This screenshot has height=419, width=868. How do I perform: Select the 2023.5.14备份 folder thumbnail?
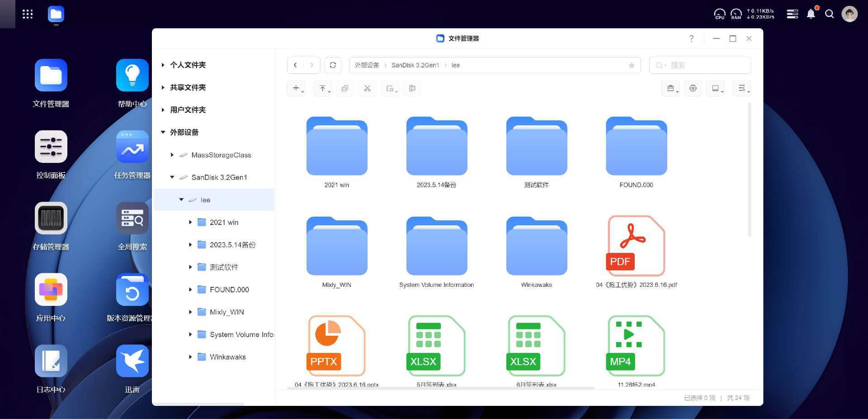pos(437,146)
